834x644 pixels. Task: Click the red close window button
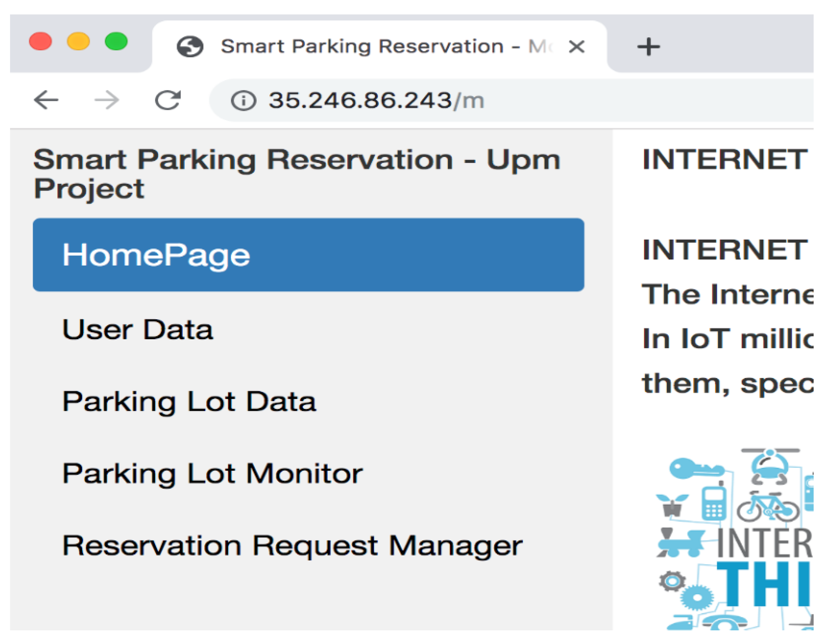[40, 41]
